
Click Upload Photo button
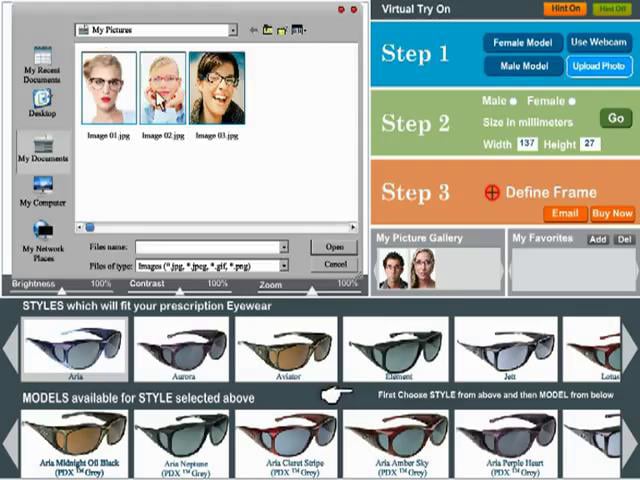(x=599, y=66)
